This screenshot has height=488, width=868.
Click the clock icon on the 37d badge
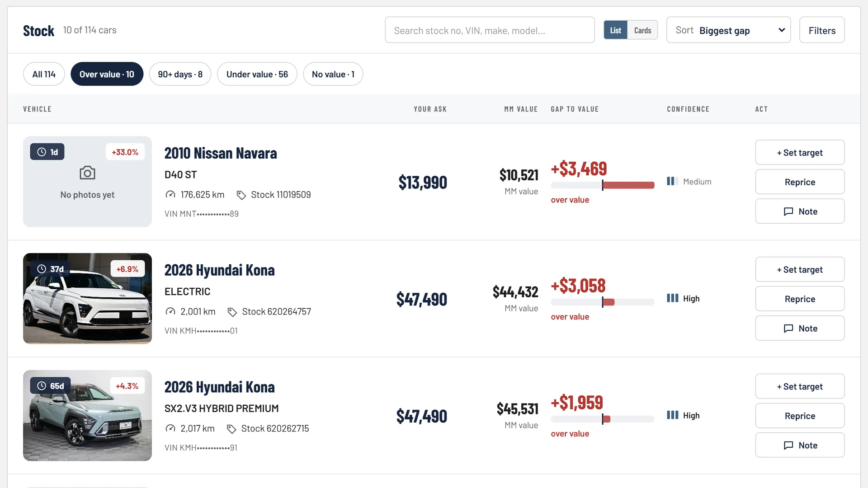(x=42, y=269)
